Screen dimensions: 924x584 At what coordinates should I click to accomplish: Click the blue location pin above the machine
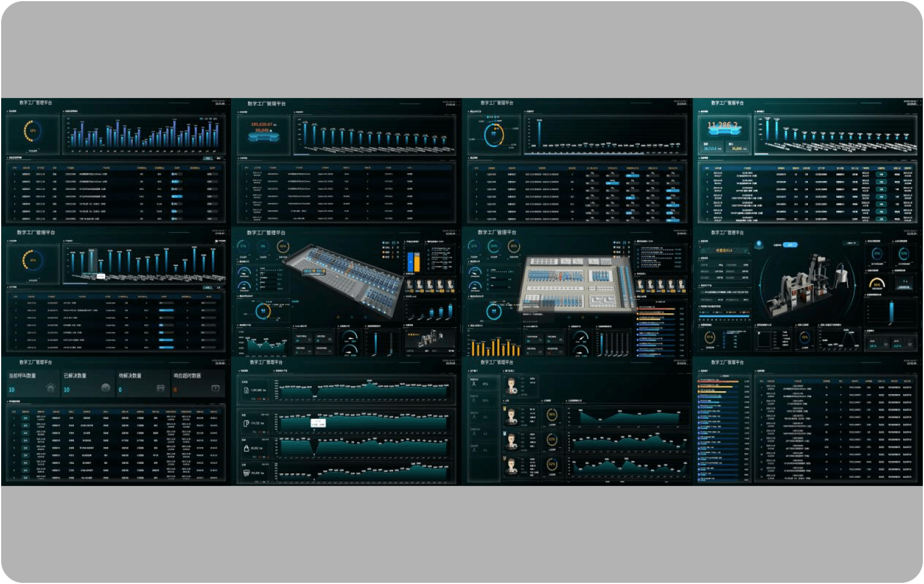coord(759,245)
